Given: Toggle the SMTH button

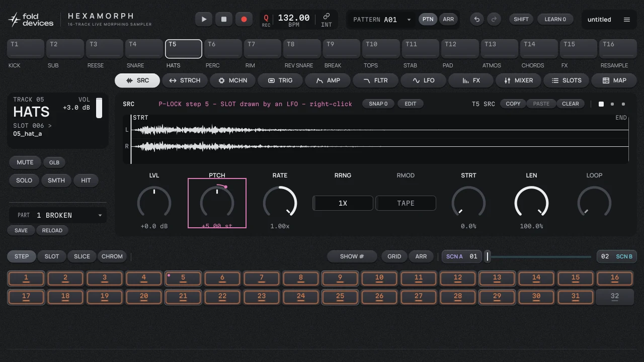Looking at the screenshot, I should [56, 180].
